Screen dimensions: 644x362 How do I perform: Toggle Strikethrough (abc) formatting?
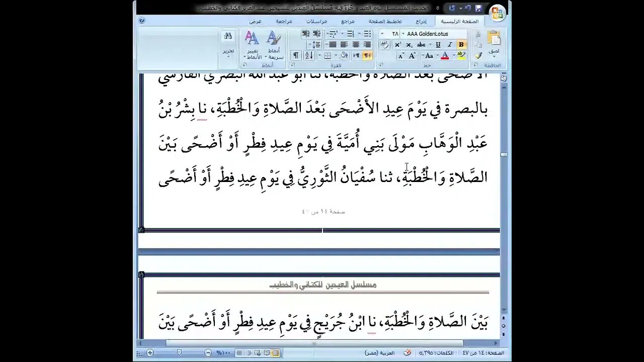(x=421, y=45)
